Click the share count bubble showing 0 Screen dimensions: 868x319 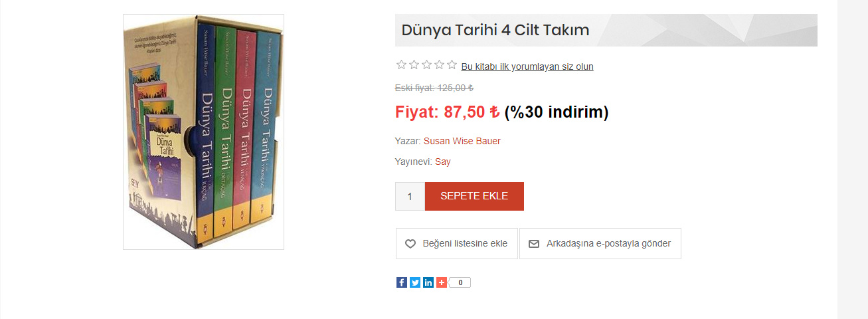pyautogui.click(x=460, y=282)
